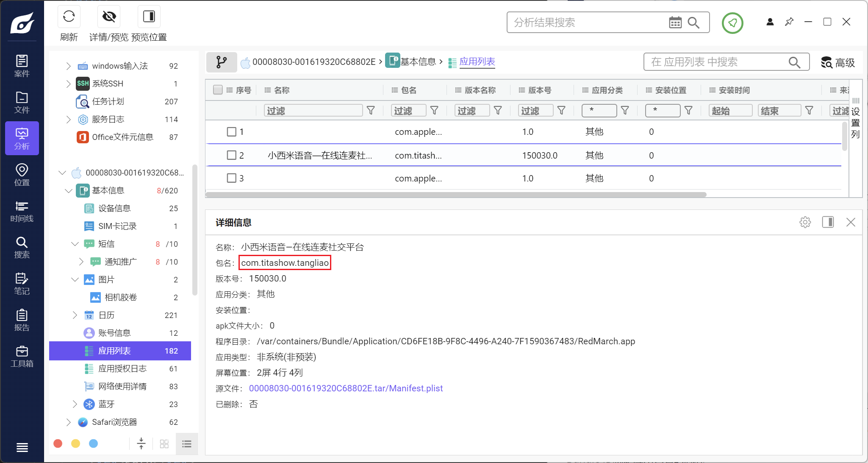The width and height of the screenshot is (868, 463).
Task: Open 文件 in the sidebar
Action: [22, 102]
